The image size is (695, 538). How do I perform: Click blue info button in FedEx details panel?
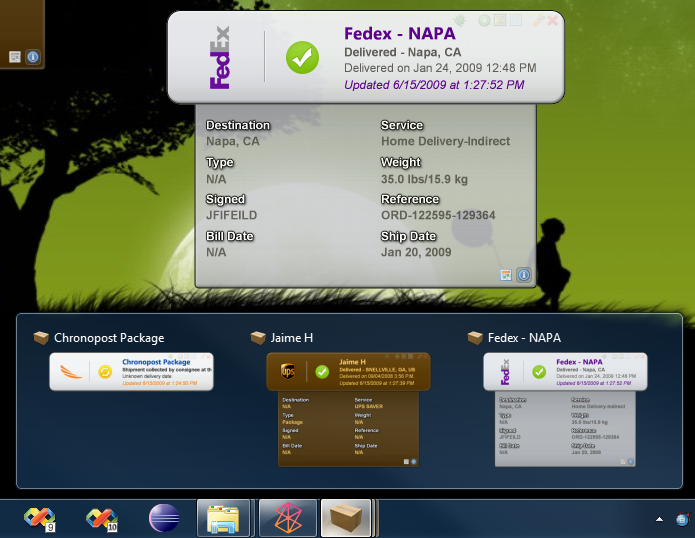coord(524,275)
